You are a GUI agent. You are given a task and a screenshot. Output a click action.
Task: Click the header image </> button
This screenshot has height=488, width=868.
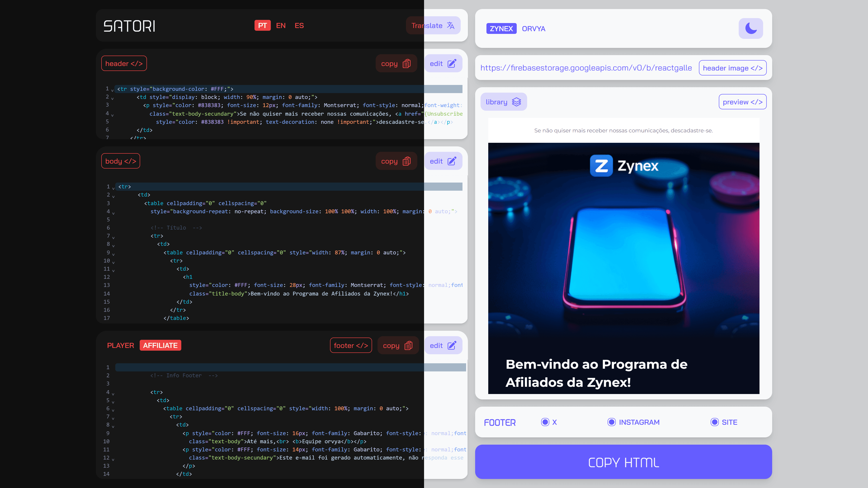point(733,68)
